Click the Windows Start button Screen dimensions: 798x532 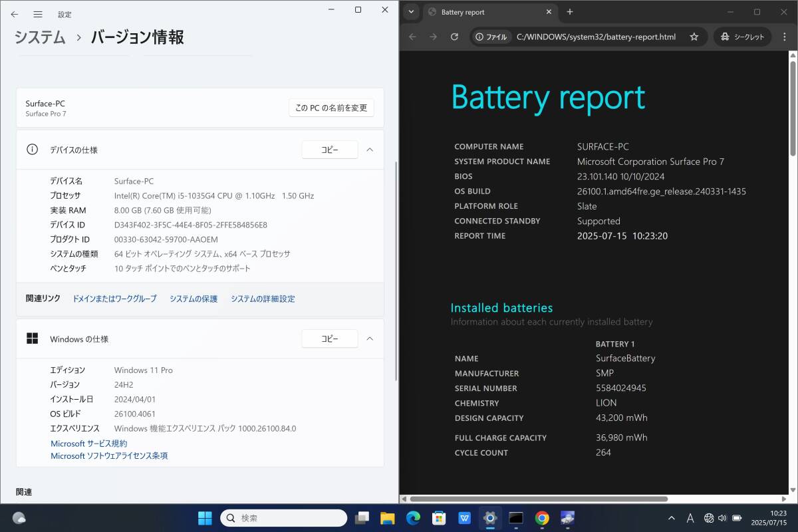205,518
